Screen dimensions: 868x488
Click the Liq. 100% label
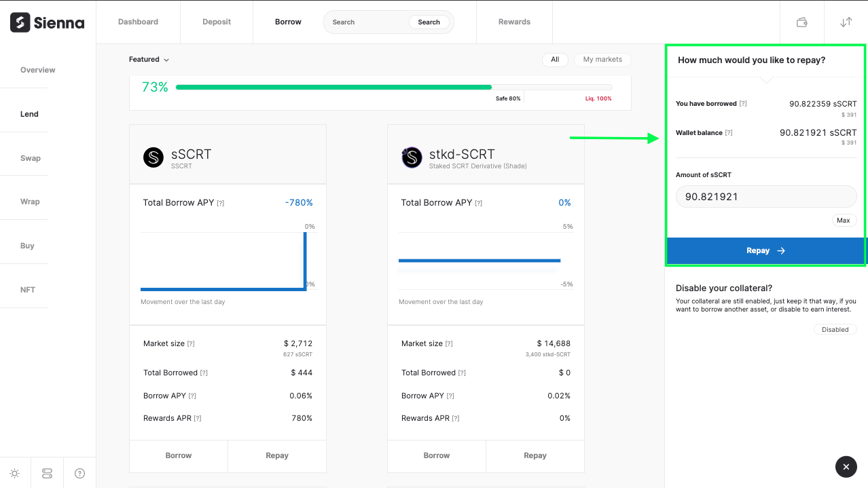pyautogui.click(x=598, y=98)
